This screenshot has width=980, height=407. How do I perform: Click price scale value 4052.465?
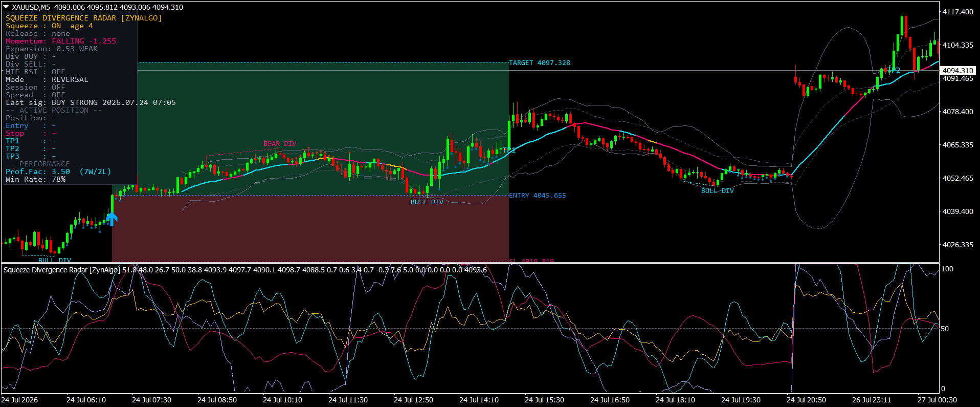[x=958, y=178]
